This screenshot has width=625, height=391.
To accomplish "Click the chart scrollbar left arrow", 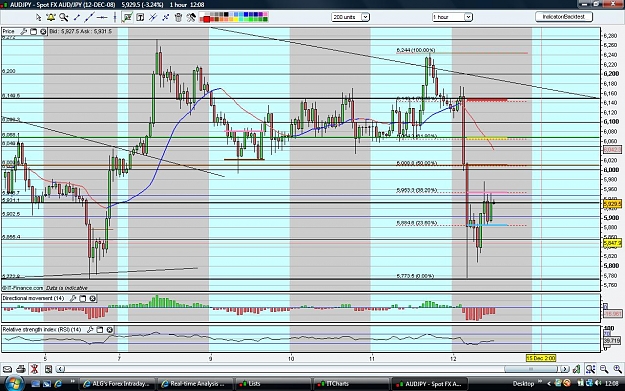I will pos(60,369).
